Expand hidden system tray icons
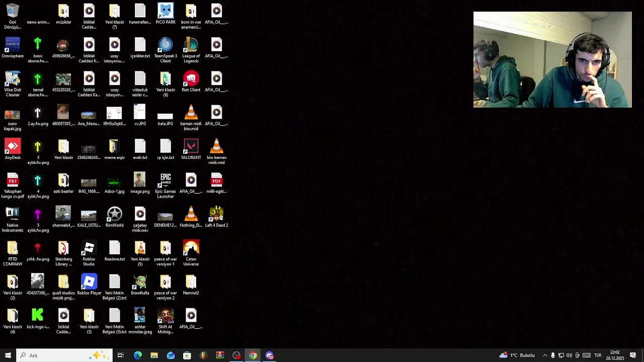 click(545, 355)
